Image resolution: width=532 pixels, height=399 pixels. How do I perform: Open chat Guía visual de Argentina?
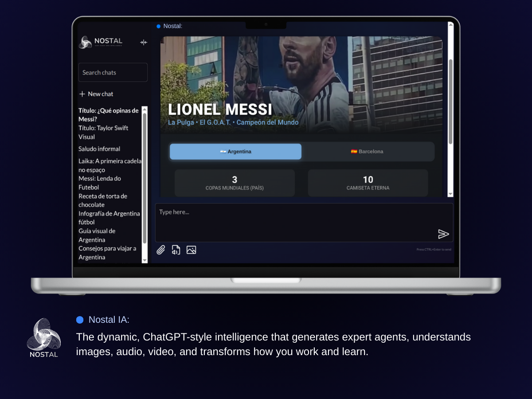tap(97, 235)
